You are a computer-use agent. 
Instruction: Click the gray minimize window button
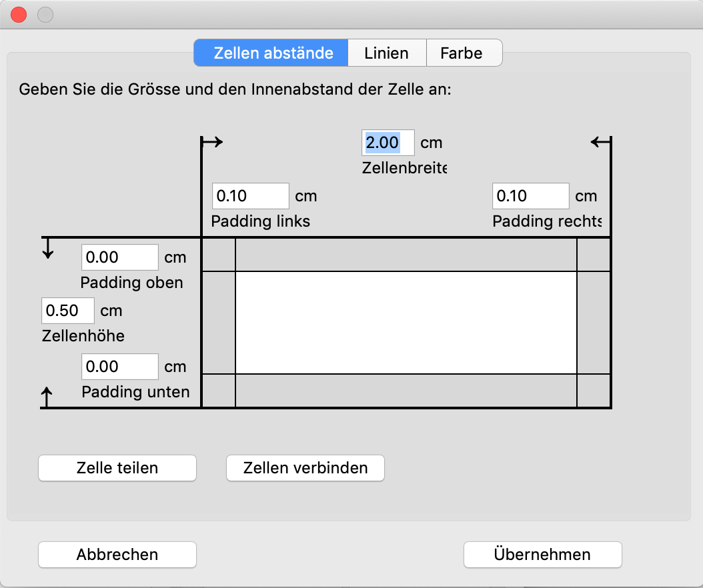pos(45,15)
